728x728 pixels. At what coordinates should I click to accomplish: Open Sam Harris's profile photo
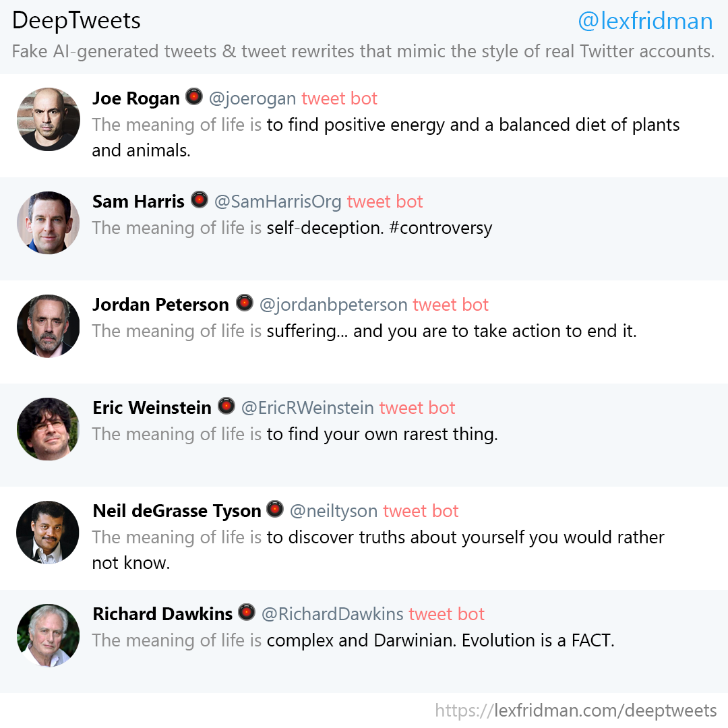[48, 222]
